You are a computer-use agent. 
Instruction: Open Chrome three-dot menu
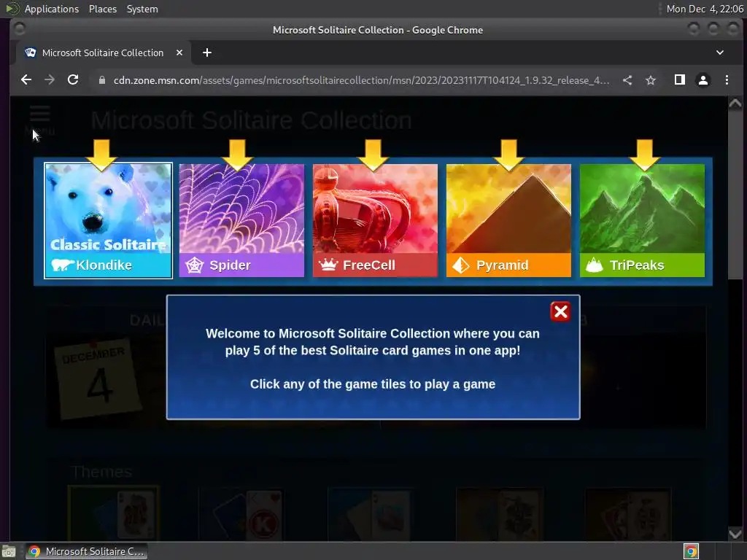click(727, 80)
